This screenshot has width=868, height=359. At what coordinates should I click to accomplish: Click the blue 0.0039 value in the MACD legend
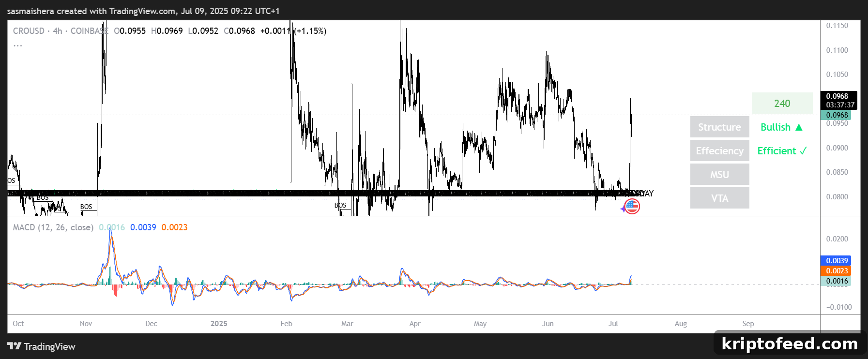tap(143, 227)
